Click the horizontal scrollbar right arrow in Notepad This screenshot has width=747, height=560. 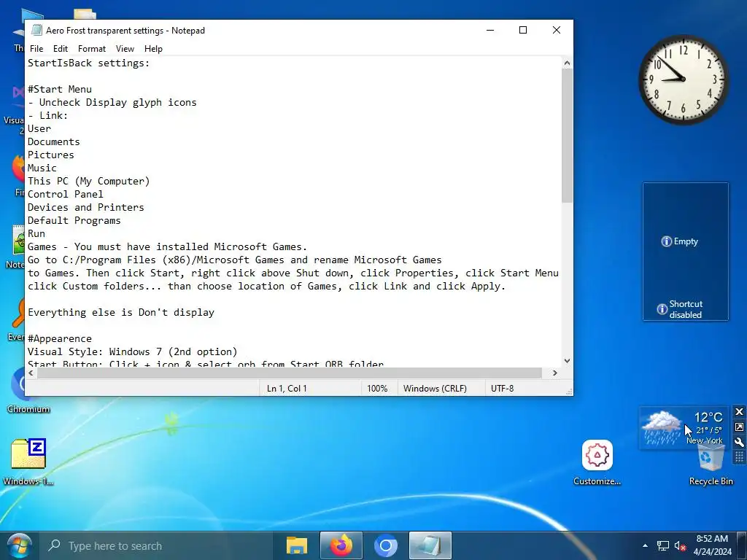[554, 373]
